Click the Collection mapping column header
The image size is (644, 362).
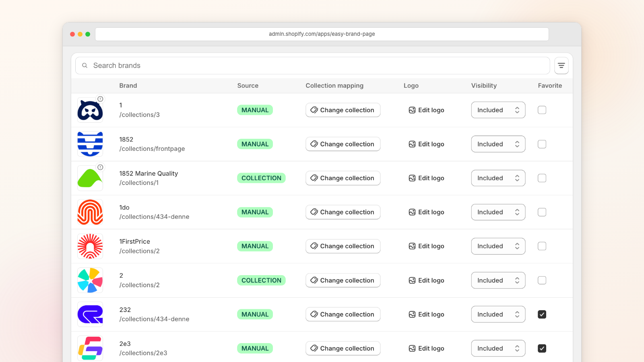click(334, 86)
